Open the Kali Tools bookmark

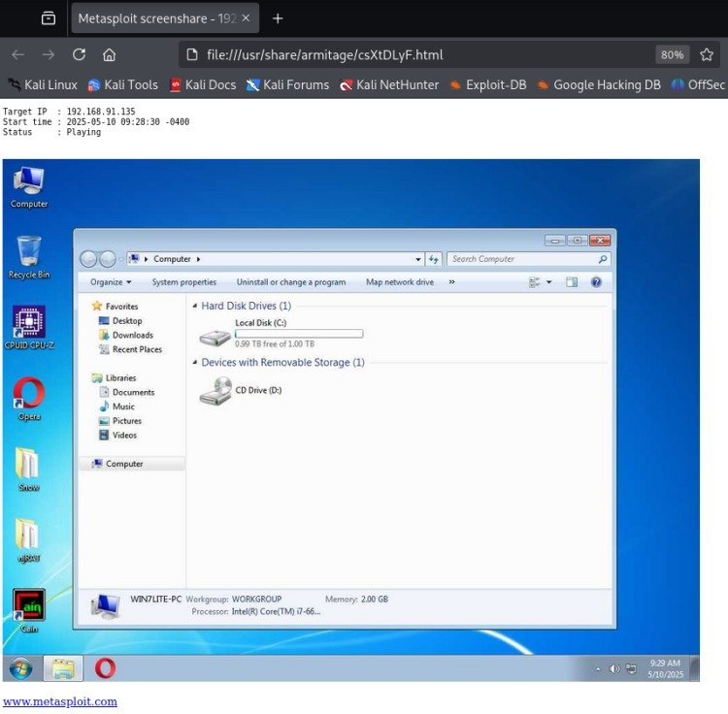tap(122, 85)
